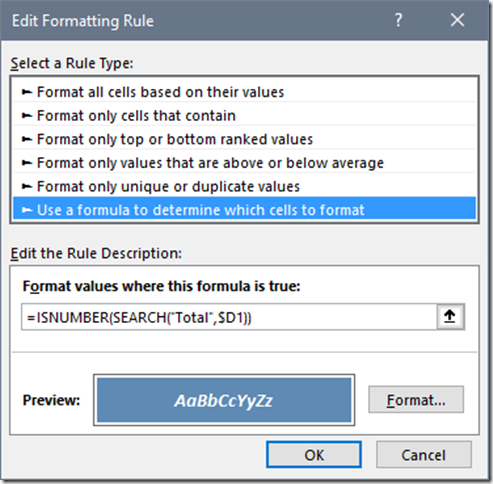Screen dimensions: 493x484
Task: Collapse dialog using formula range selector arrow
Action: [450, 317]
